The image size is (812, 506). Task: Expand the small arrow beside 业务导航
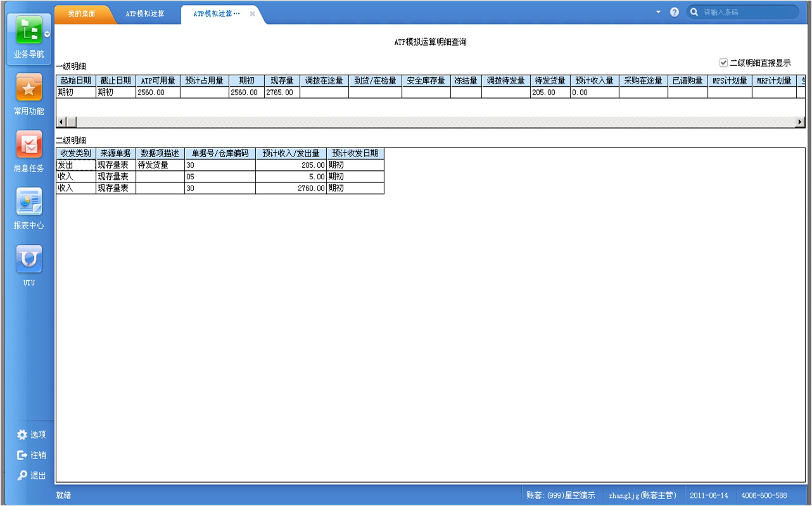click(x=47, y=34)
